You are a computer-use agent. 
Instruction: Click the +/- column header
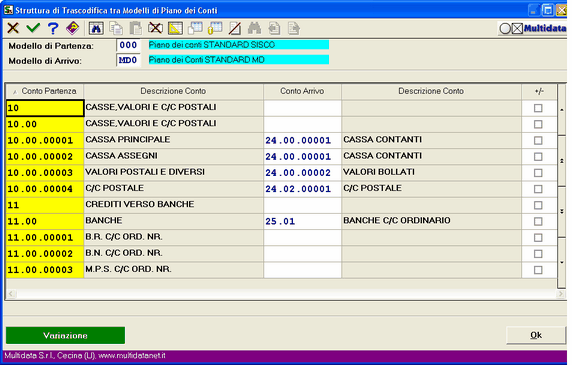[x=539, y=91]
